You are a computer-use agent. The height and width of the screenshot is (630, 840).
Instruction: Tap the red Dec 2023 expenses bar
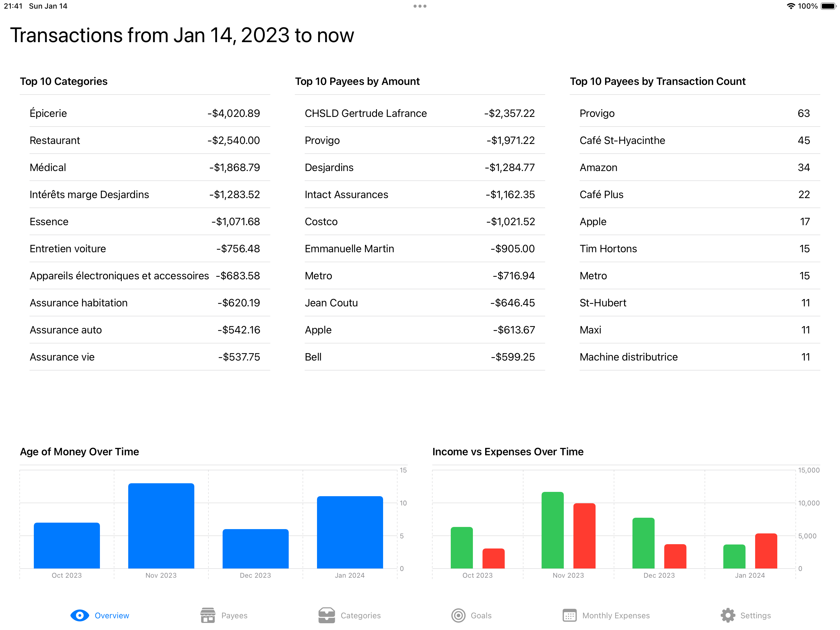pyautogui.click(x=675, y=556)
